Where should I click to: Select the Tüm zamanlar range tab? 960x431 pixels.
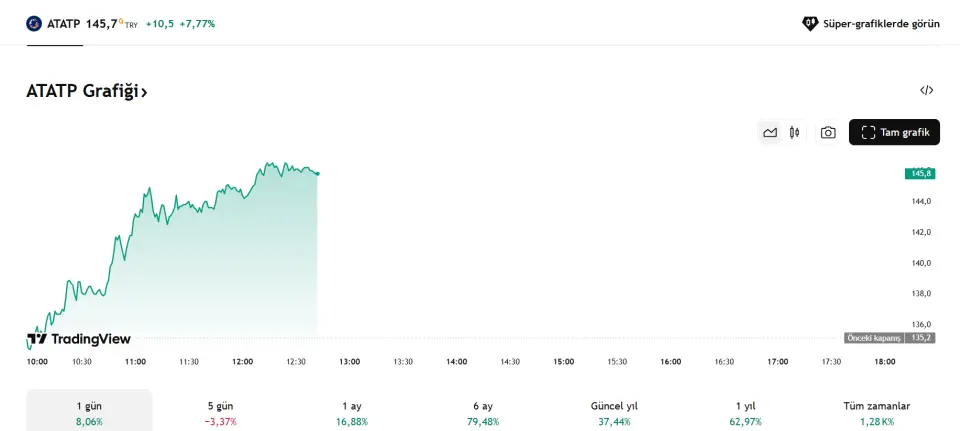(876, 413)
